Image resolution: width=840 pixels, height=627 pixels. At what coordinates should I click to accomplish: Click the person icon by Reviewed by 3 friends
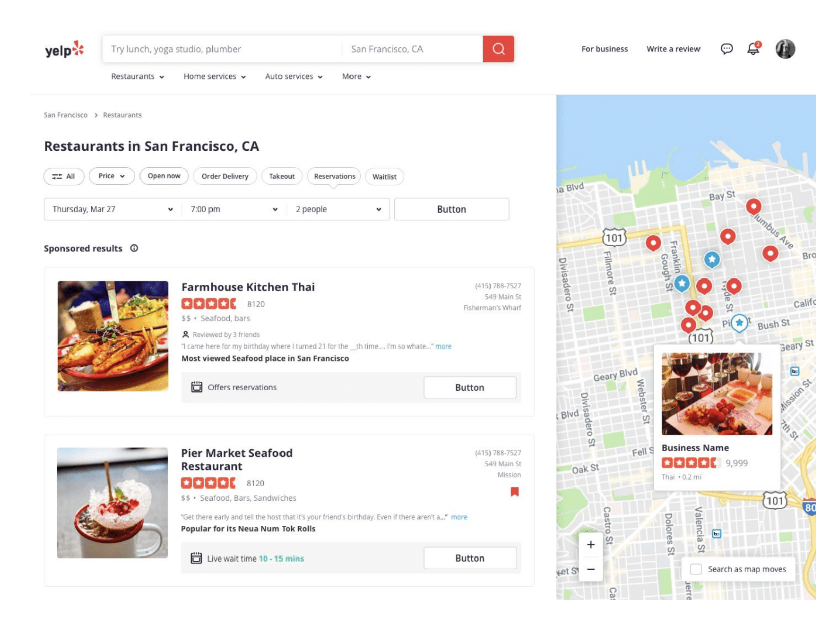point(185,334)
